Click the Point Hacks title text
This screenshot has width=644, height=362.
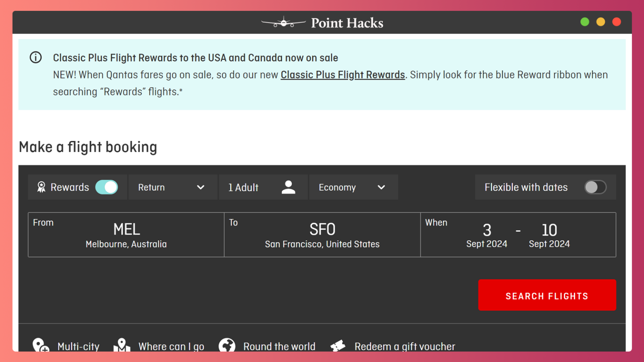pyautogui.click(x=347, y=23)
